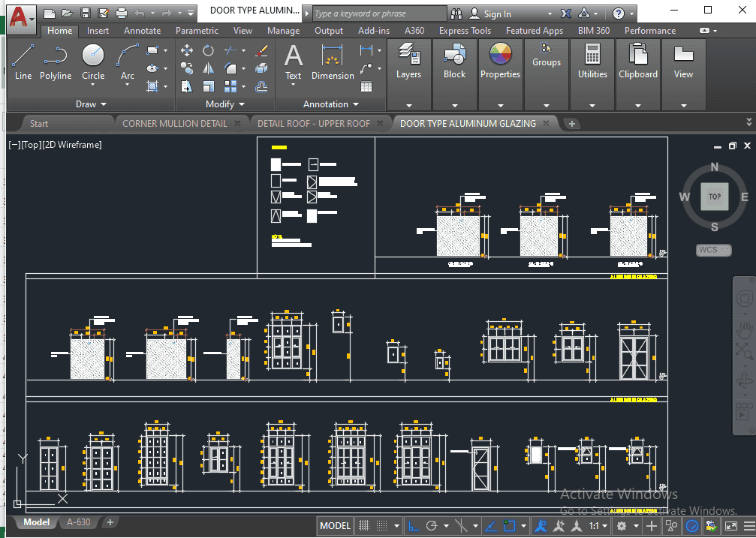This screenshot has height=538, width=756.
Task: Click the MODEL space button in status bar
Action: [335, 526]
